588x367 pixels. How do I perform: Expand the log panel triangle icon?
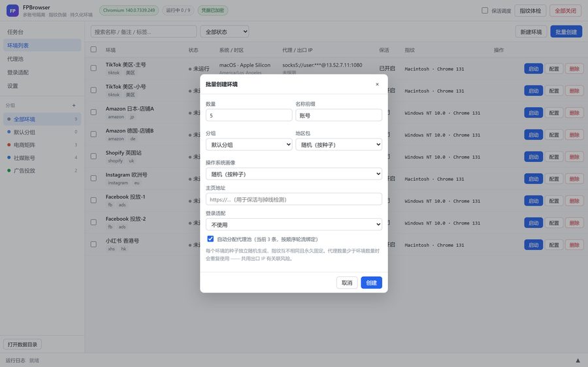click(578, 360)
